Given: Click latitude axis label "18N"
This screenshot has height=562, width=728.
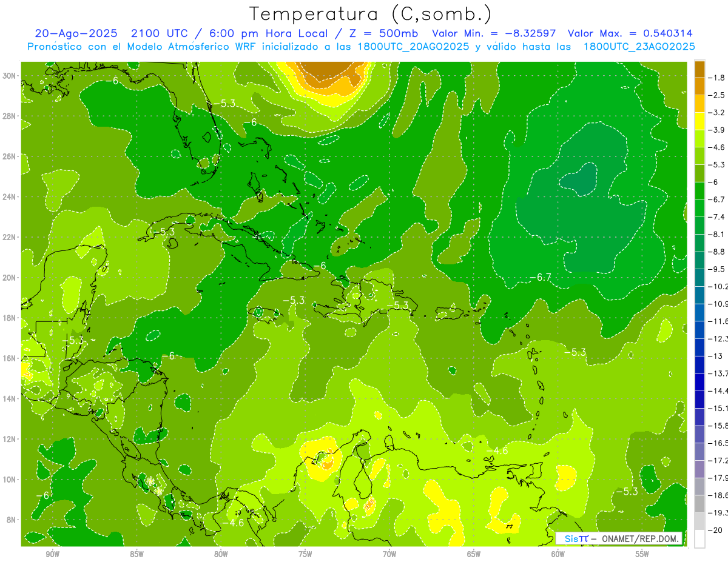Looking at the screenshot, I should [x=10, y=318].
